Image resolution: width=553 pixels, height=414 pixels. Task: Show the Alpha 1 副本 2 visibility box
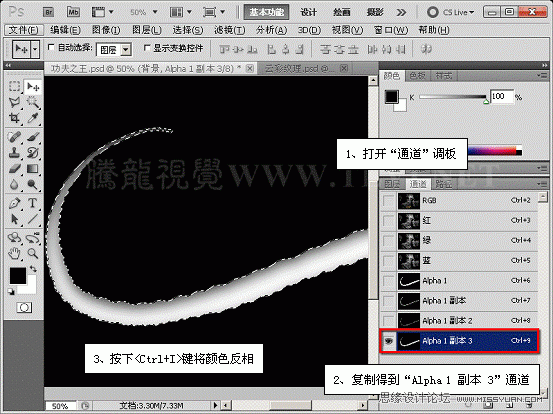[x=388, y=321]
